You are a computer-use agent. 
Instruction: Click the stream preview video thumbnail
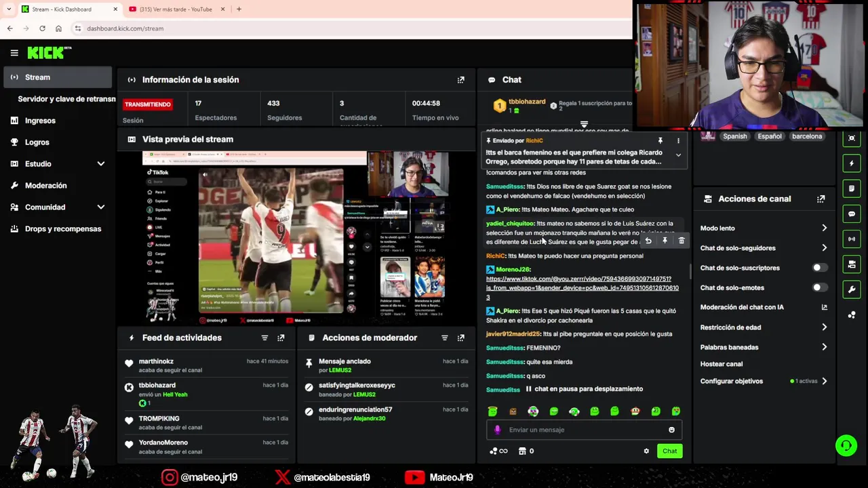click(x=296, y=237)
